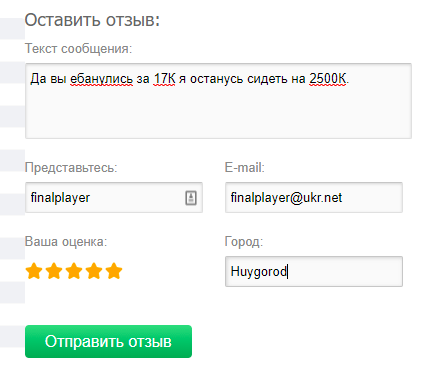Select the second rating star

click(x=54, y=271)
